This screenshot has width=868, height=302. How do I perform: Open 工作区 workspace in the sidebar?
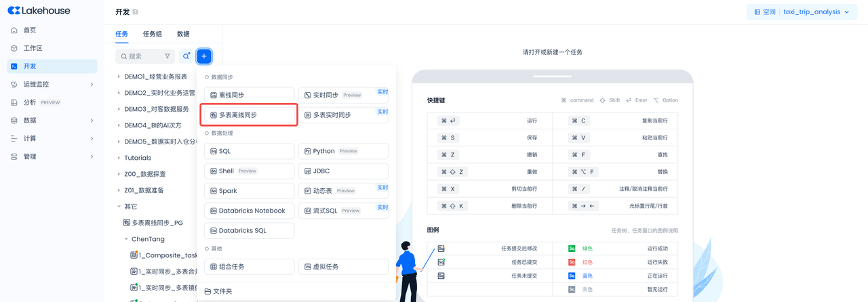point(33,48)
